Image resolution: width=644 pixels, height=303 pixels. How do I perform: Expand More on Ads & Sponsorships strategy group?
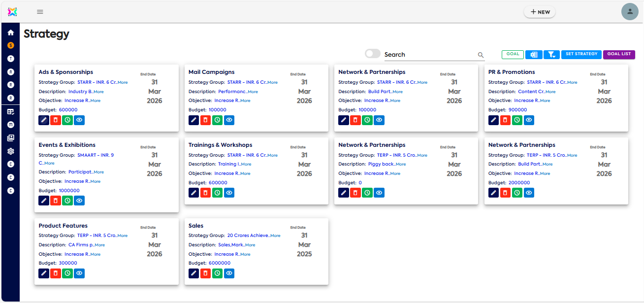click(x=123, y=83)
